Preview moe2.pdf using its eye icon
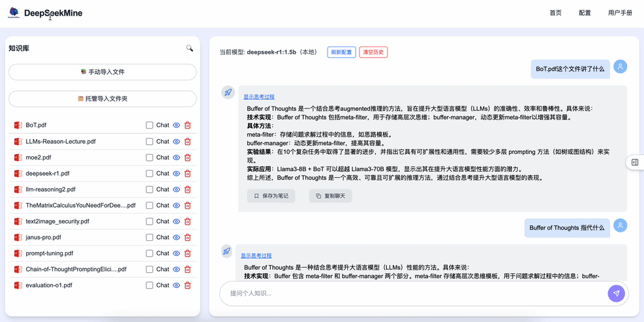The width and height of the screenshot is (644, 322). click(x=176, y=157)
